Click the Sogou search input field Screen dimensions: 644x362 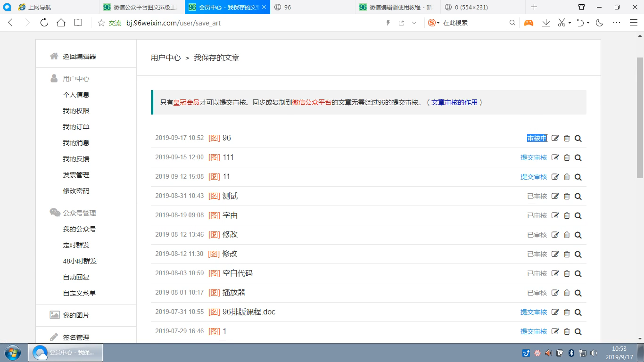[x=474, y=23]
